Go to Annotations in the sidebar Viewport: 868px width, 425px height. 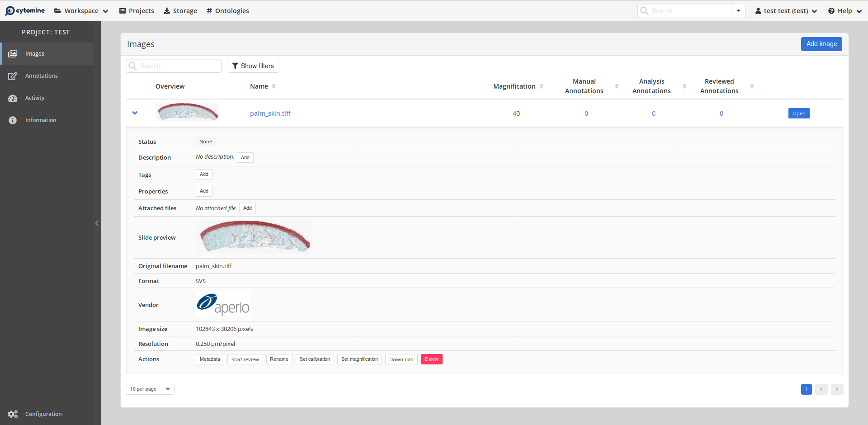pyautogui.click(x=41, y=76)
